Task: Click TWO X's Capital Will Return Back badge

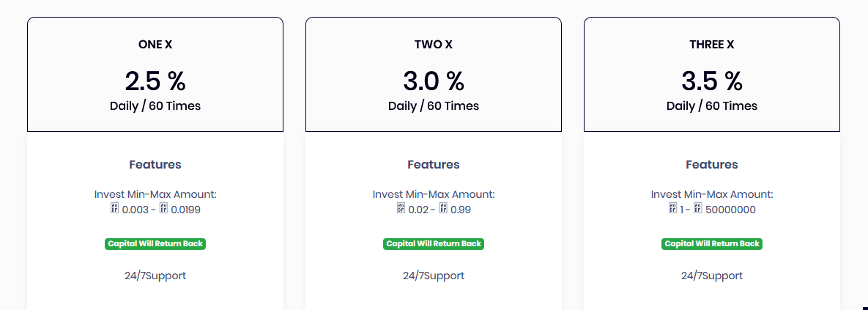Action: point(434,243)
